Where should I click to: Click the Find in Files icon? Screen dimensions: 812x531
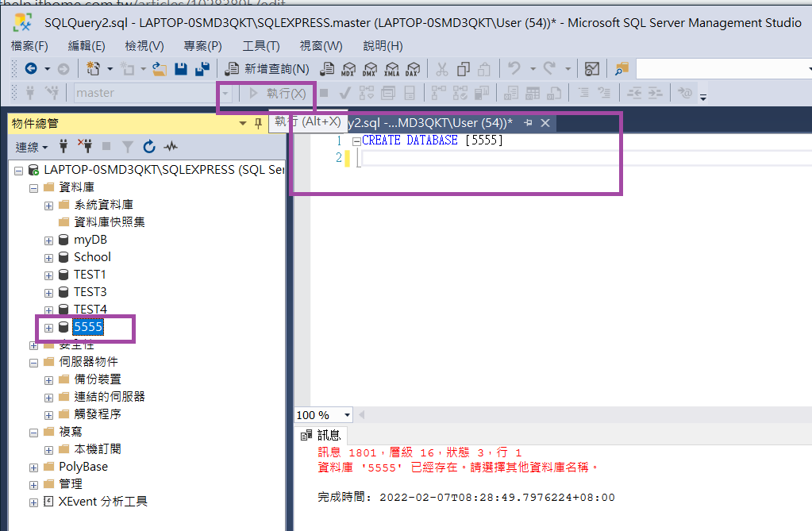point(622,68)
